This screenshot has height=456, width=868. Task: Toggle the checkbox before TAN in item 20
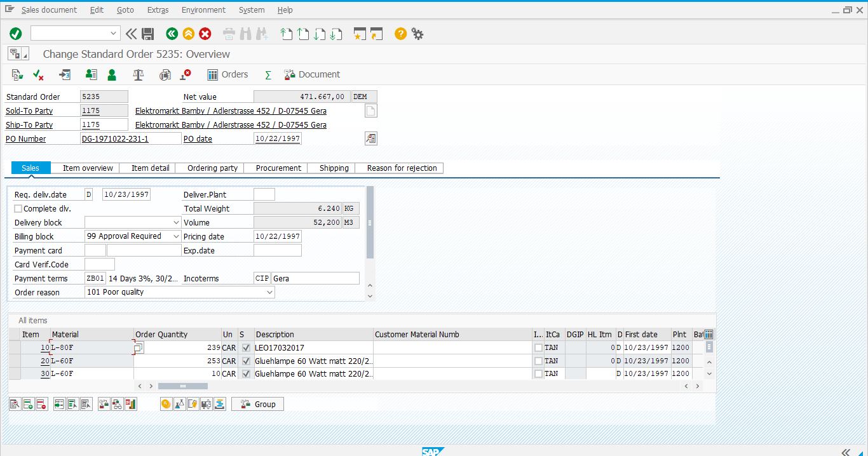tap(539, 361)
